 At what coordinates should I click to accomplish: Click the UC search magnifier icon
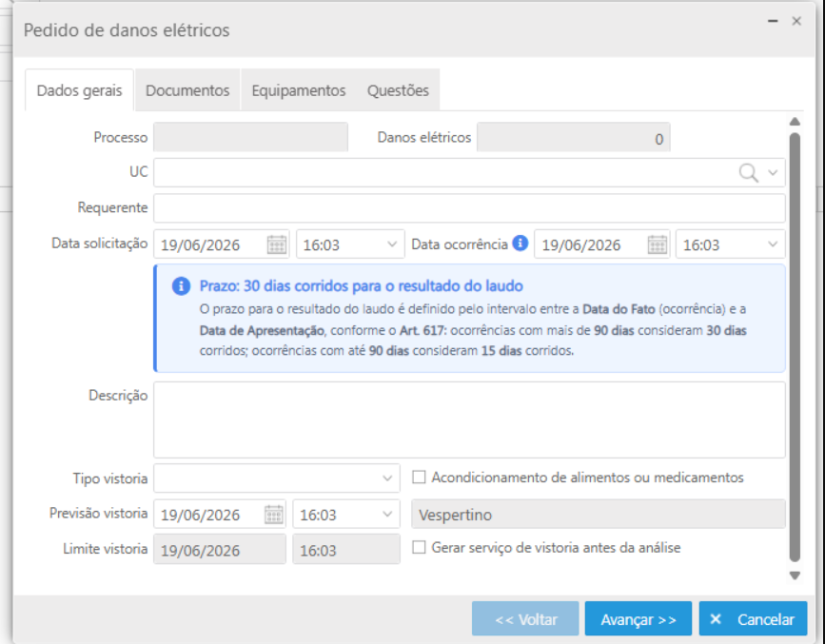tap(748, 172)
